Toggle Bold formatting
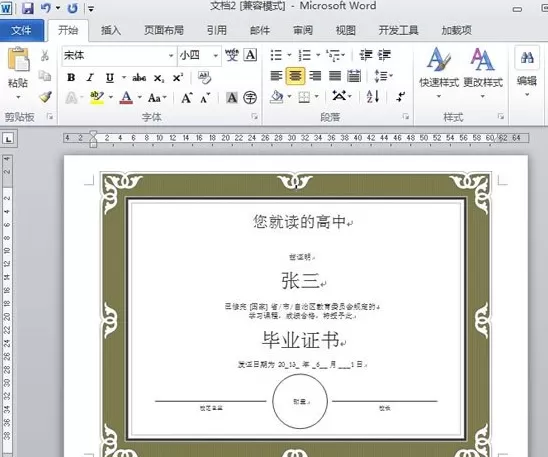The image size is (548, 457). 71,77
